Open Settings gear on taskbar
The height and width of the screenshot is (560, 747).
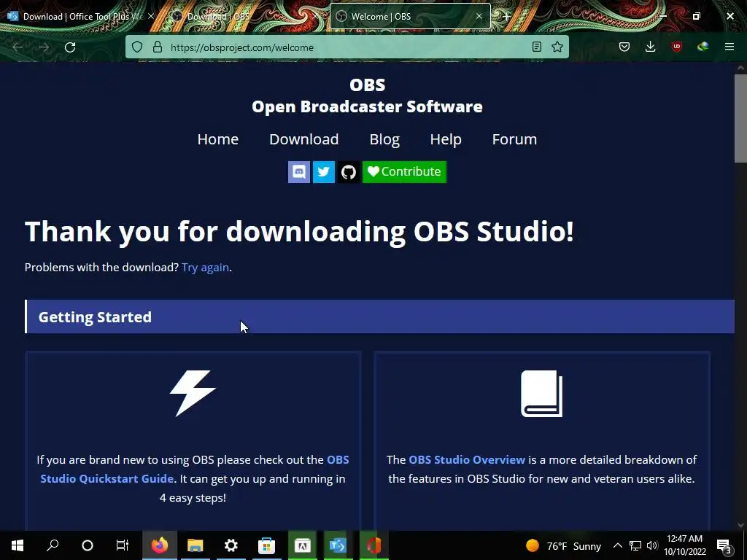[x=231, y=545]
